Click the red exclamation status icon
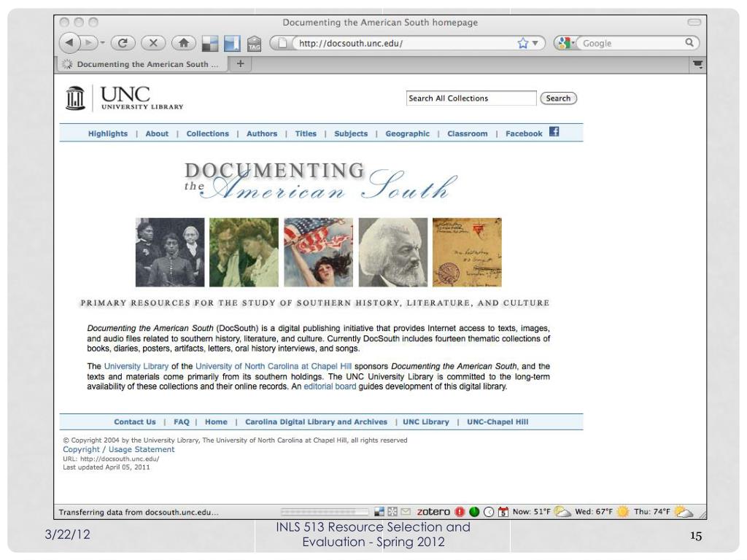 click(x=460, y=512)
